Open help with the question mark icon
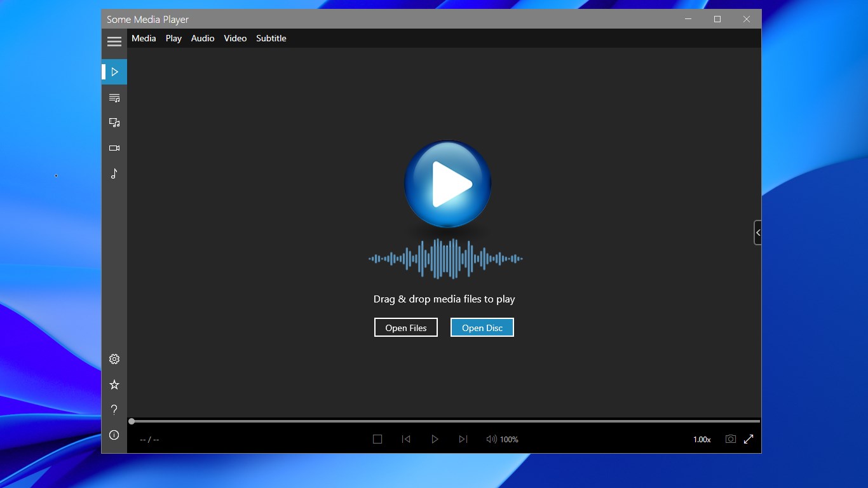The image size is (868, 488). pyautogui.click(x=114, y=410)
